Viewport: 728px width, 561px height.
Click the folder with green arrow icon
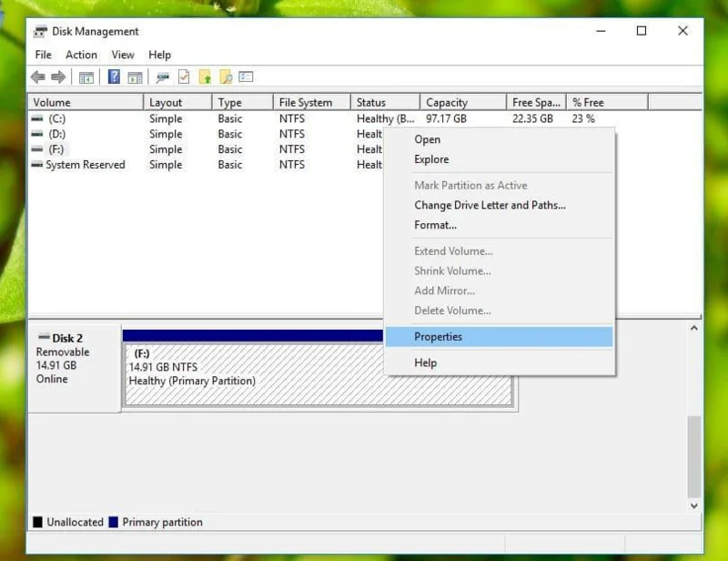coord(205,76)
